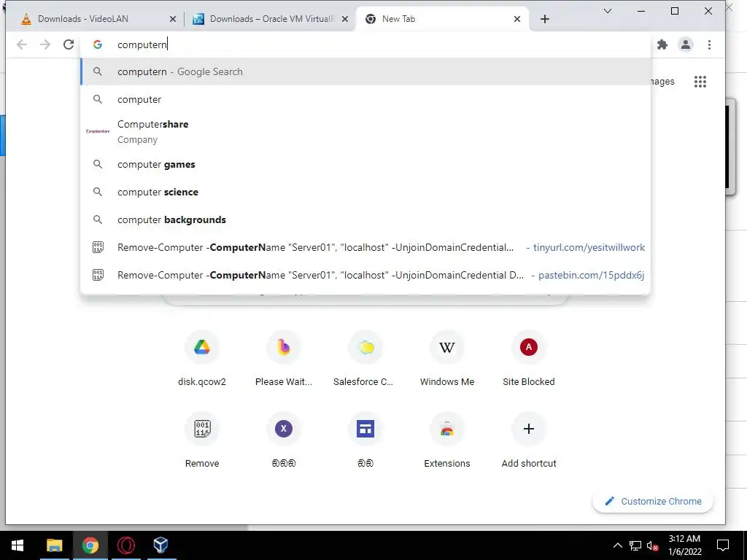The image size is (747, 560).
Task: Open VirtualBox from the taskbar
Action: point(161,545)
